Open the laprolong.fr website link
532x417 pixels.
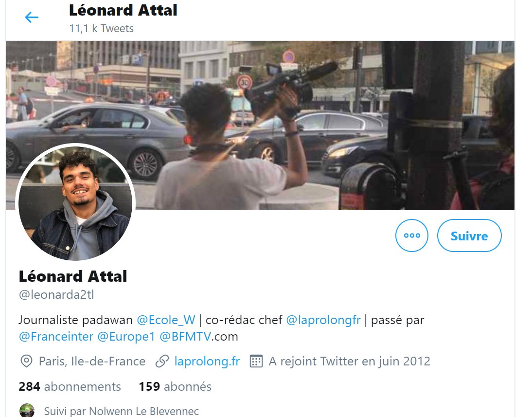[207, 362]
